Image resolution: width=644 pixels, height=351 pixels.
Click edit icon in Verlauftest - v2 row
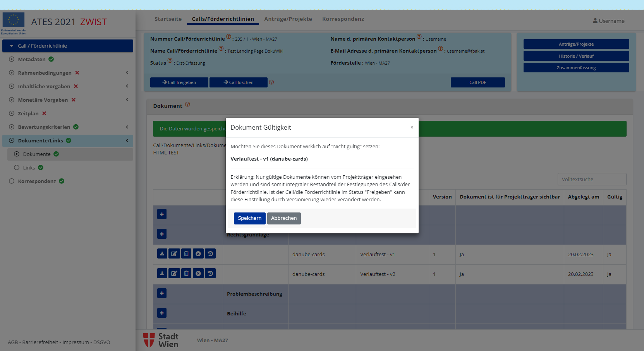[174, 274]
